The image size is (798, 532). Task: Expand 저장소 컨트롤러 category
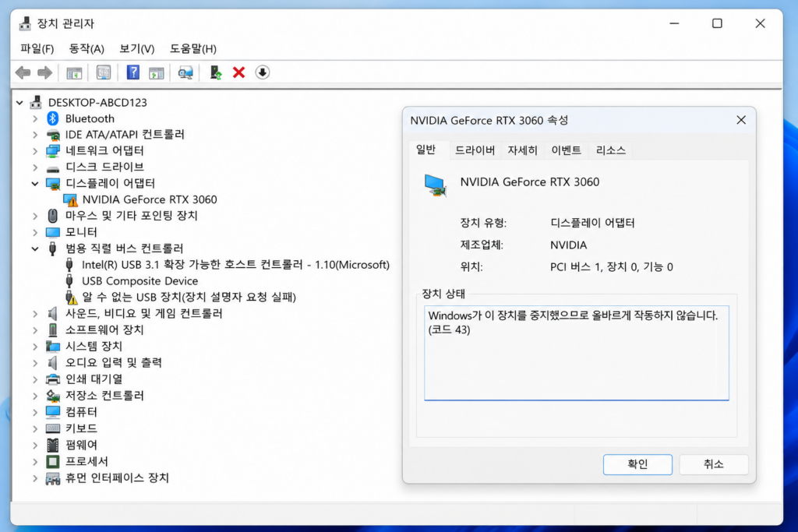click(35, 396)
